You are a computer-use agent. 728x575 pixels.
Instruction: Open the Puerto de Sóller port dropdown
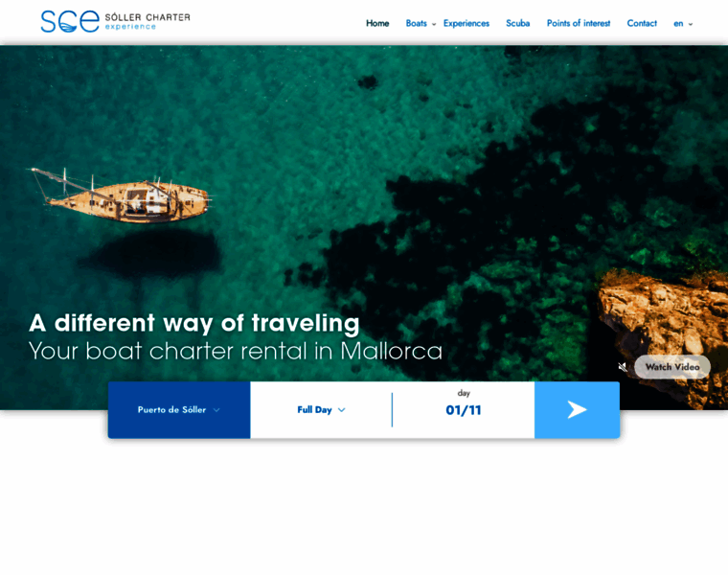(179, 410)
